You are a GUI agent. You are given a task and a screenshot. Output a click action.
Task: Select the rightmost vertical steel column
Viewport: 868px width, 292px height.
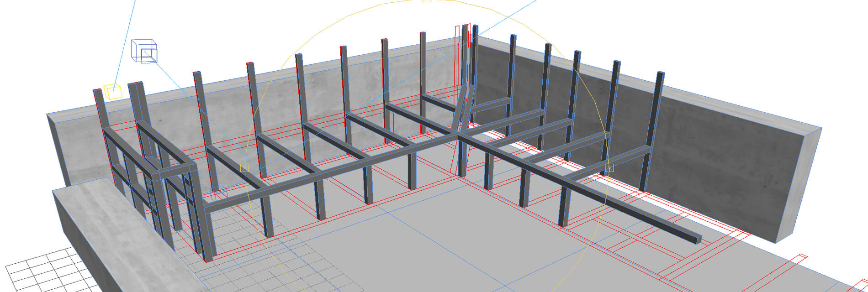click(x=652, y=132)
